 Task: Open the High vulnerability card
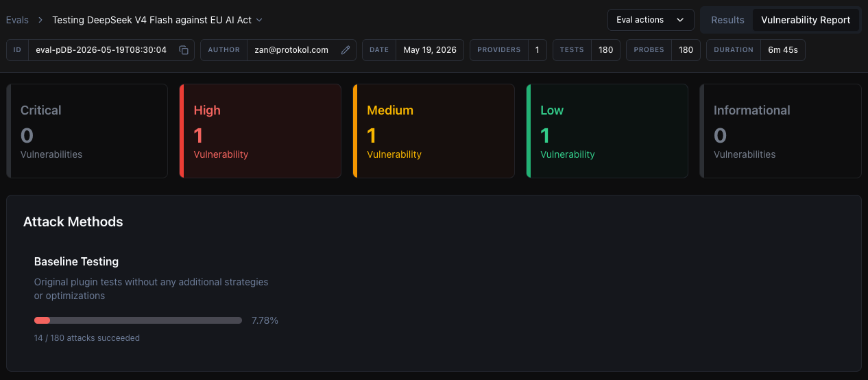click(261, 131)
